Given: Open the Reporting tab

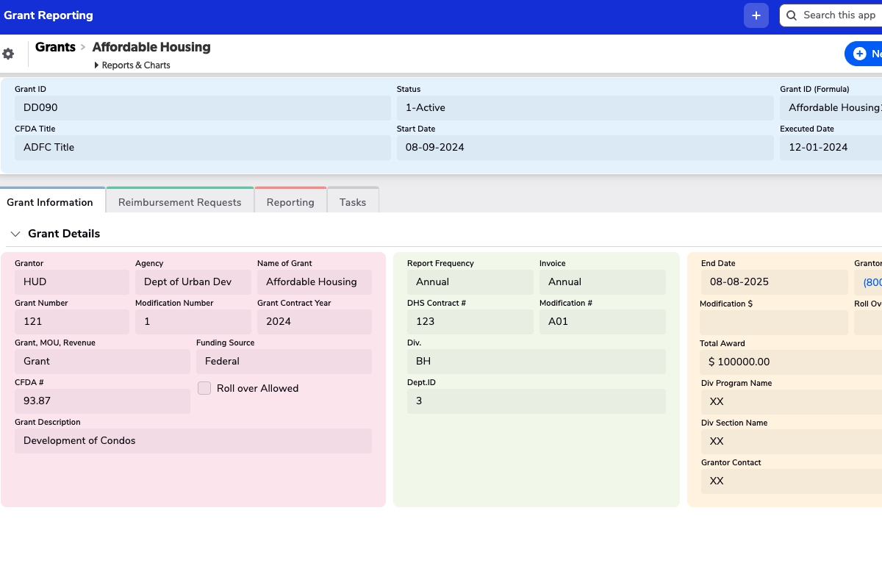Looking at the screenshot, I should tap(290, 202).
